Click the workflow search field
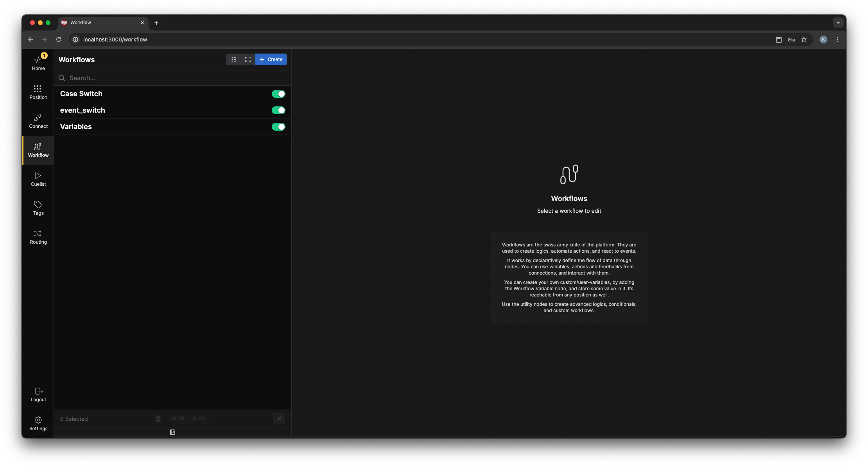 (x=173, y=78)
